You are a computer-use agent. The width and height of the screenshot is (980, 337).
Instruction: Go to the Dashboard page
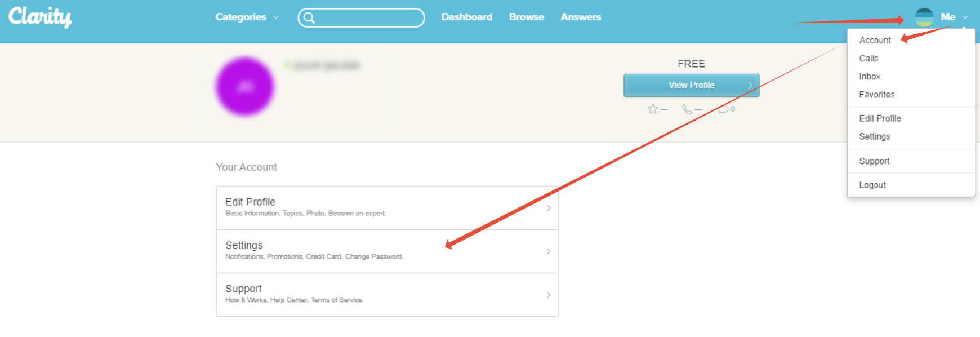tap(466, 17)
